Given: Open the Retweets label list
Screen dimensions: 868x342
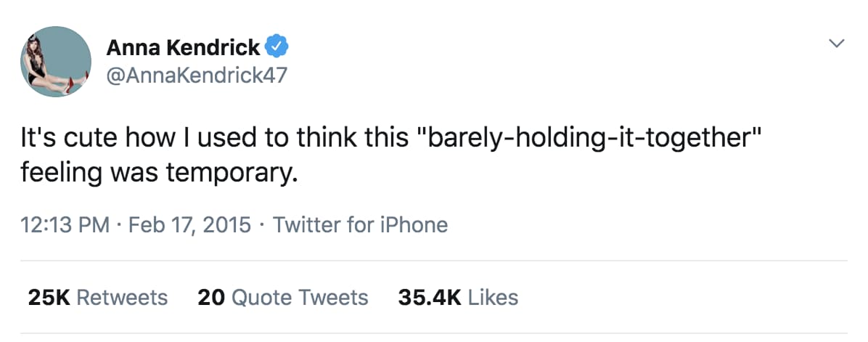Looking at the screenshot, I should pos(121,297).
